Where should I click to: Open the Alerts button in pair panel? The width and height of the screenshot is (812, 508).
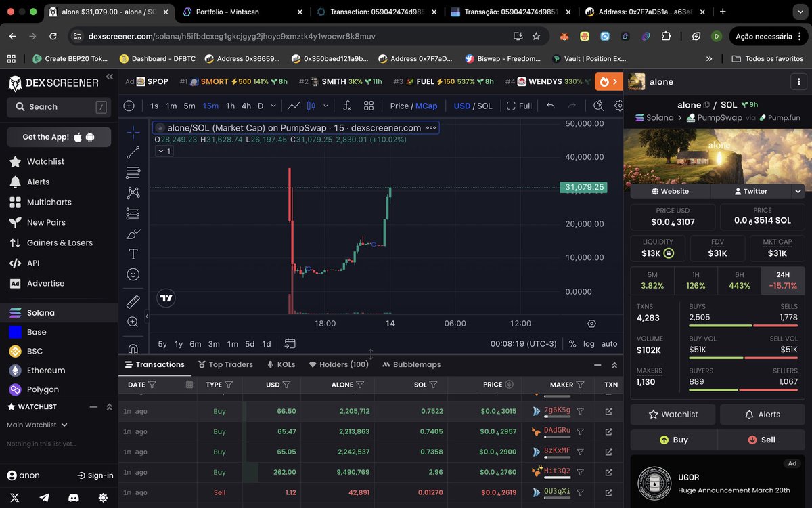[762, 414]
